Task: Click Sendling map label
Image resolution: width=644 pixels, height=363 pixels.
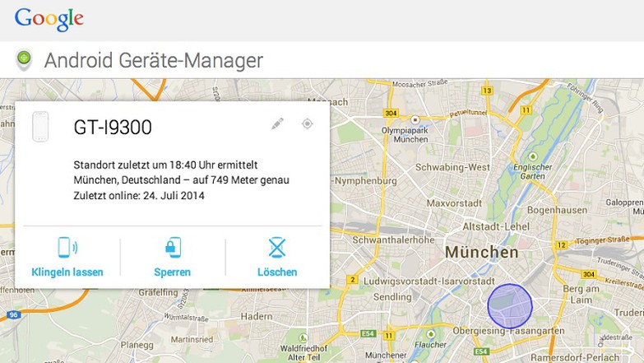Action: [392, 297]
